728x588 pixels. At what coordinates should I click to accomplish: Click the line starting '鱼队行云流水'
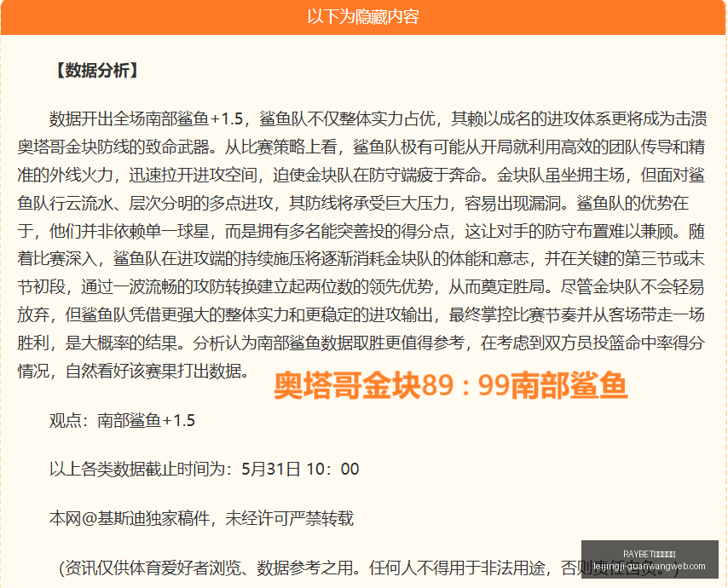click(x=353, y=203)
